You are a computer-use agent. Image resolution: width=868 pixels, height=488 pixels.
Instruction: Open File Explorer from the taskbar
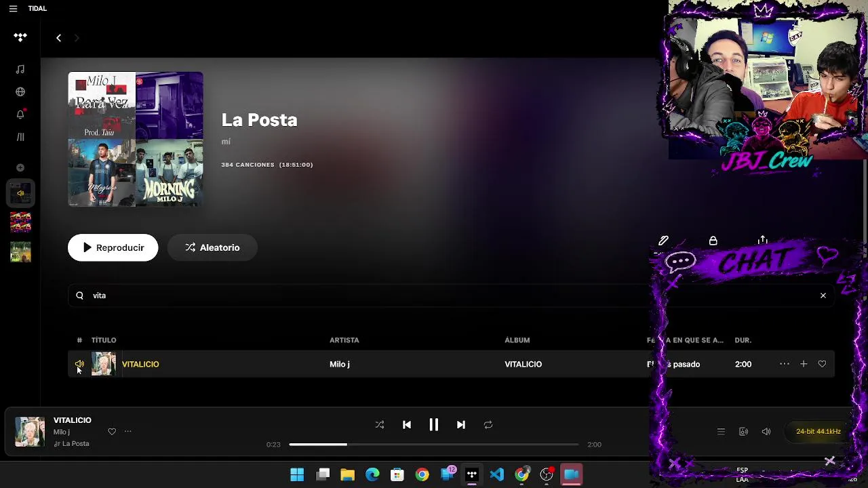pos(347,474)
